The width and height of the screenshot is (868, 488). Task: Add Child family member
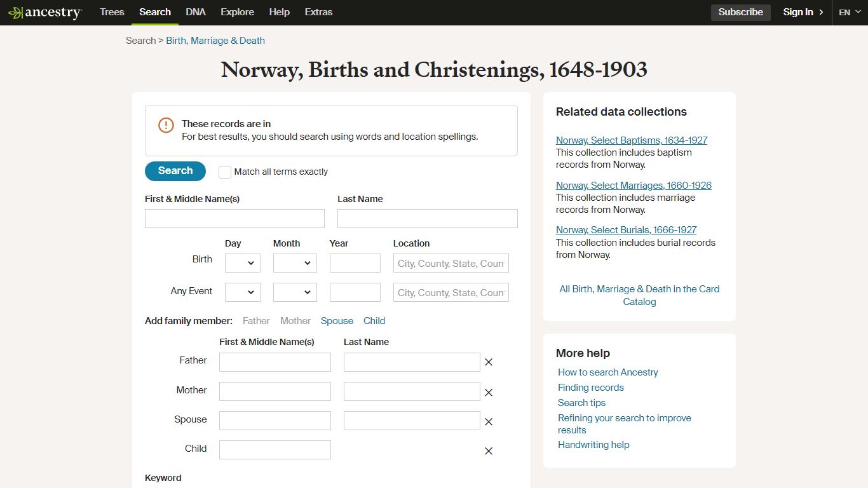[x=374, y=321]
